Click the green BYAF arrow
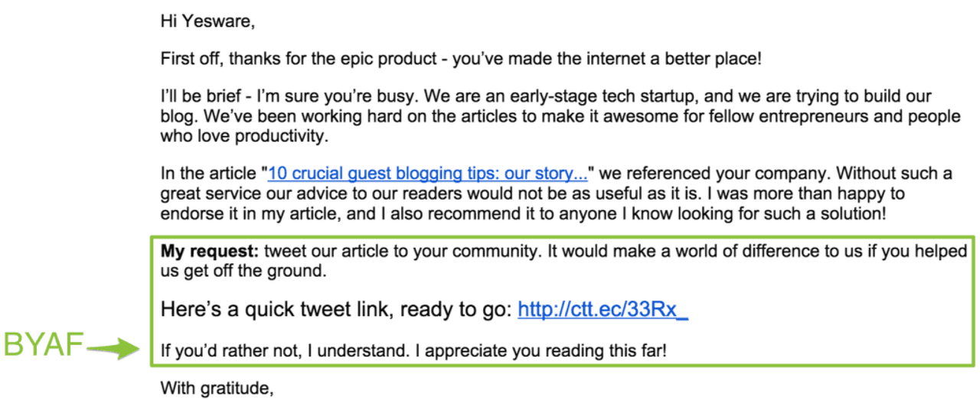The height and width of the screenshot is (400, 980). pos(115,350)
